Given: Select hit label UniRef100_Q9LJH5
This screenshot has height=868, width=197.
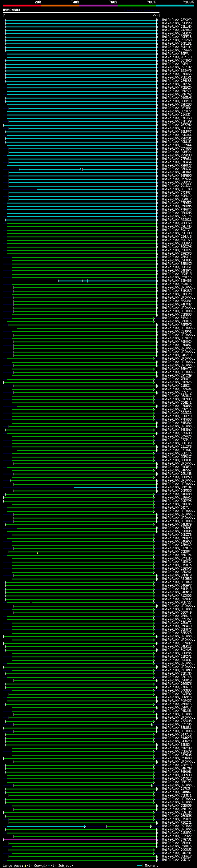Looking at the screenshot, I should click(177, 227).
